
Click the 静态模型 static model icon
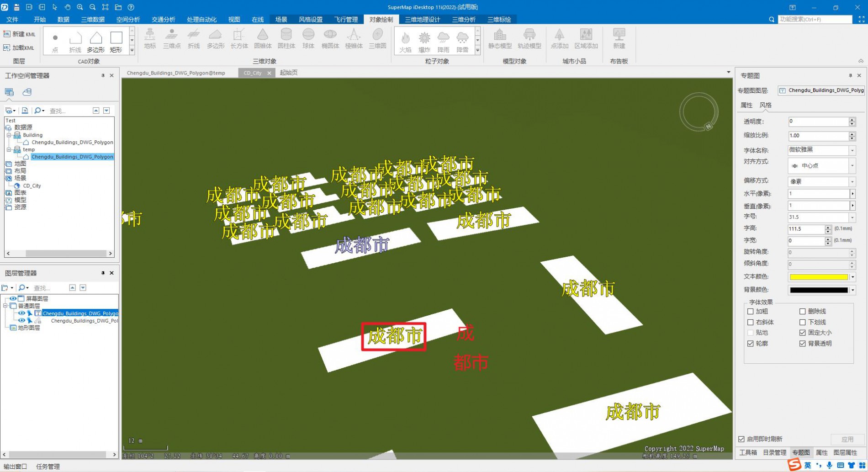pos(500,39)
